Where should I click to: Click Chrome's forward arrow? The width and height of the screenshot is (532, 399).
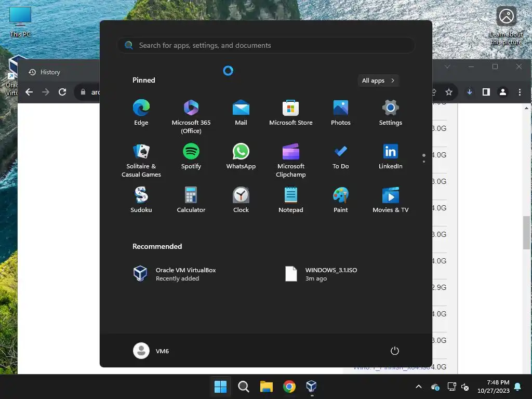46,92
